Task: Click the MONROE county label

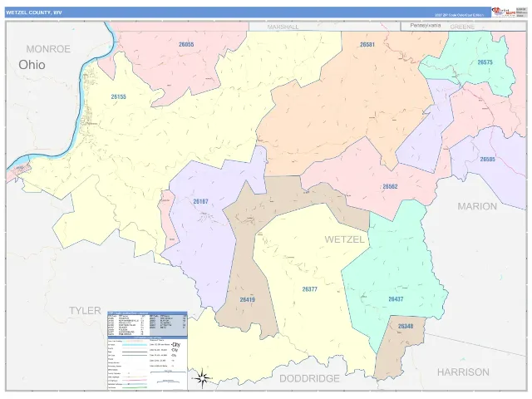Action: (48, 49)
